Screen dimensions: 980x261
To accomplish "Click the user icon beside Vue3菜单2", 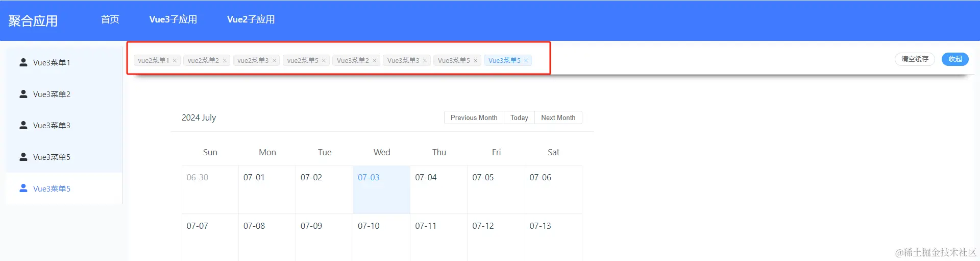I will (23, 94).
